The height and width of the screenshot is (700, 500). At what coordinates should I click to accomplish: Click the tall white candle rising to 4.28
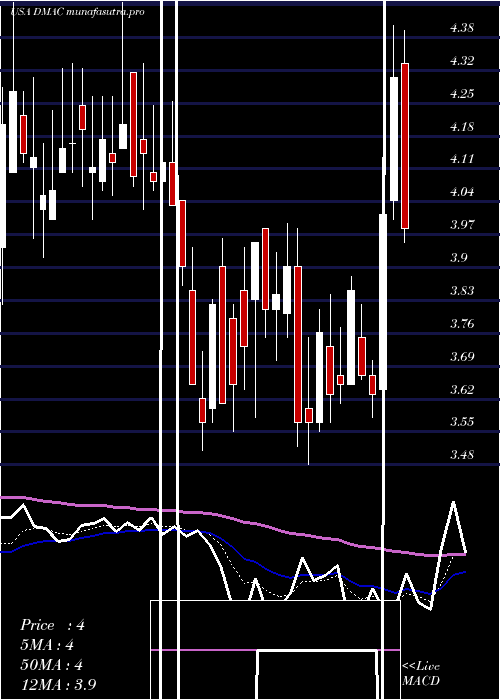394,139
